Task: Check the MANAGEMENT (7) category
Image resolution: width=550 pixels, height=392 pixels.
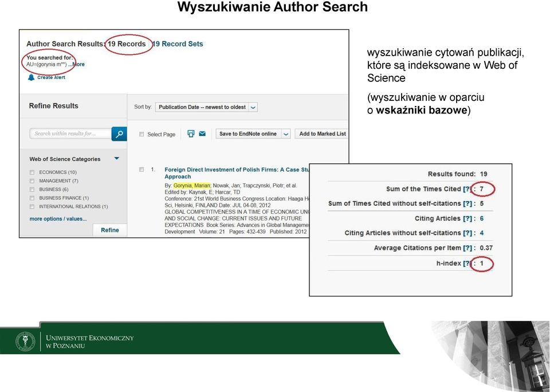Action: pos(32,181)
